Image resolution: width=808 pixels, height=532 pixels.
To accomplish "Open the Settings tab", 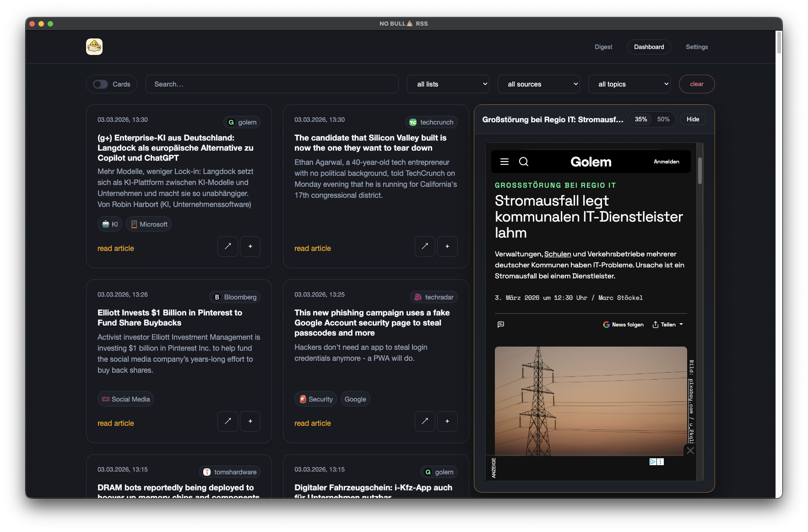I will tap(697, 47).
